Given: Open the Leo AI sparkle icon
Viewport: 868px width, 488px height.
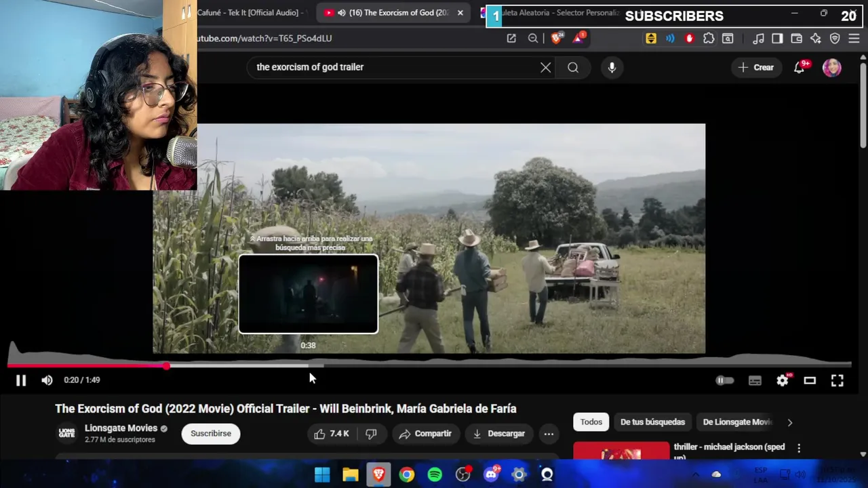Looking at the screenshot, I should coord(816,39).
